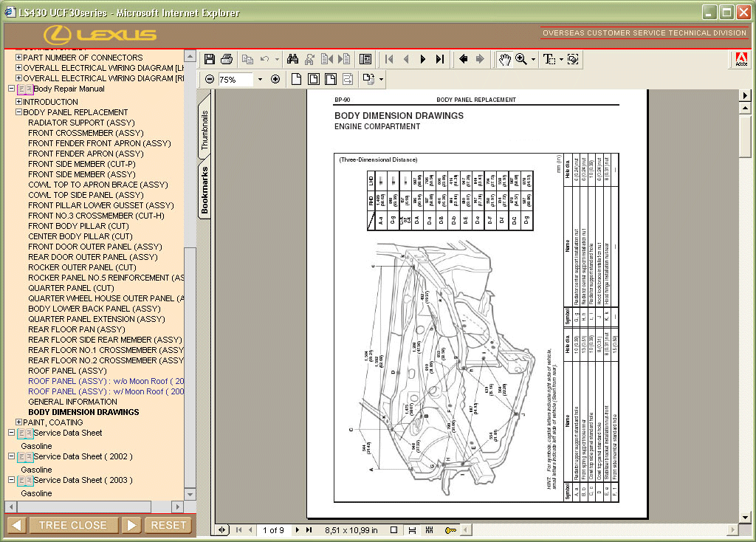The image size is (756, 542).
Task: Open CENTER BODY PILLAR (CUT) entry
Action: 80,236
